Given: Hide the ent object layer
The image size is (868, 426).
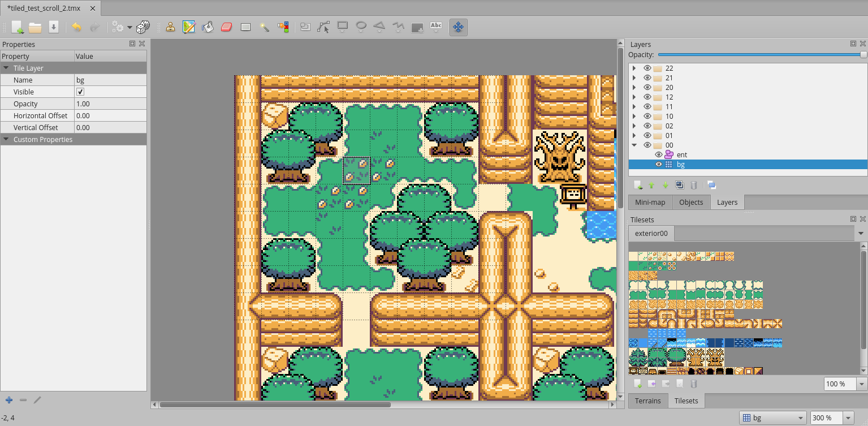Looking at the screenshot, I should point(658,154).
